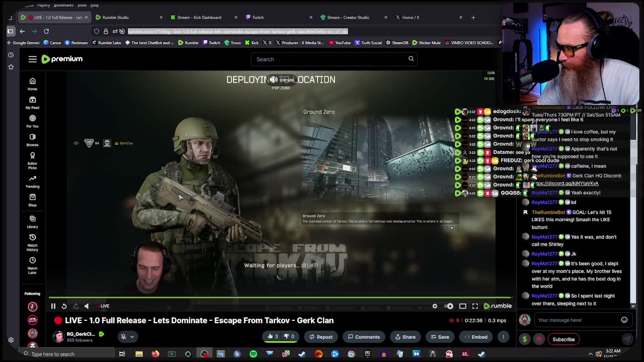Go back in browser history
Image resolution: width=644 pixels, height=362 pixels.
(x=22, y=31)
